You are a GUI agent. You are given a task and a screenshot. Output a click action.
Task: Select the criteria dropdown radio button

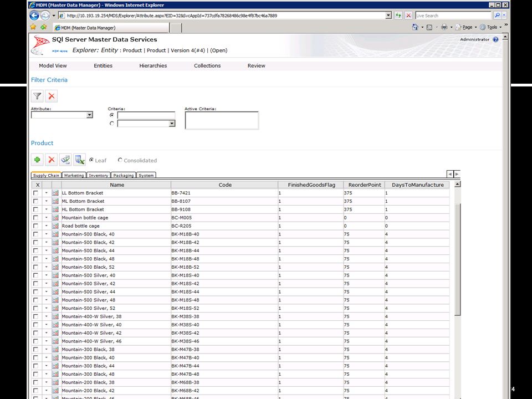112,124
